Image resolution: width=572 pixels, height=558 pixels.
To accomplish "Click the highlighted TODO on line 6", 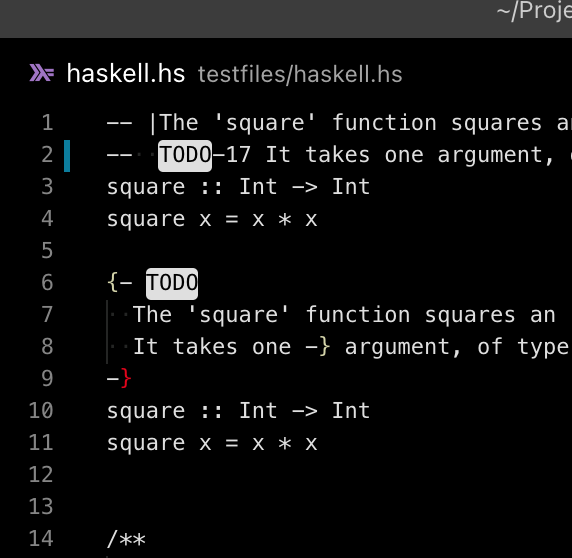I will point(172,283).
